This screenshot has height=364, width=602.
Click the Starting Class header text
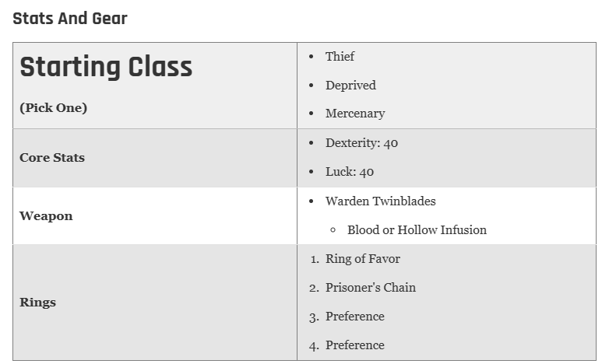pos(106,67)
